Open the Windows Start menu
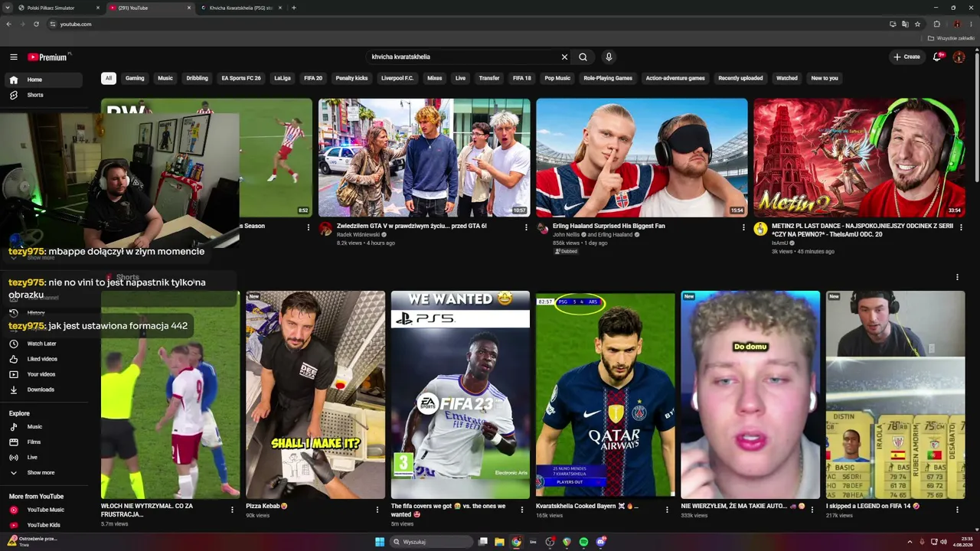 pos(380,542)
